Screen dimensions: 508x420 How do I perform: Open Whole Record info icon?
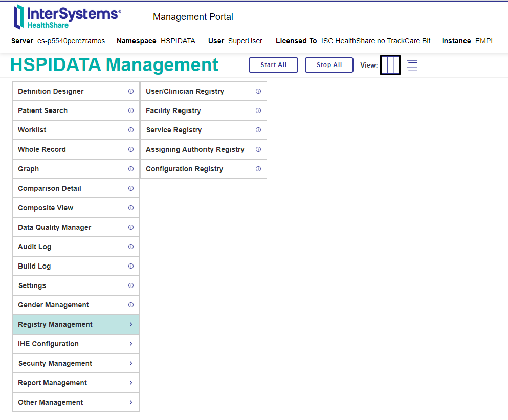click(x=131, y=149)
